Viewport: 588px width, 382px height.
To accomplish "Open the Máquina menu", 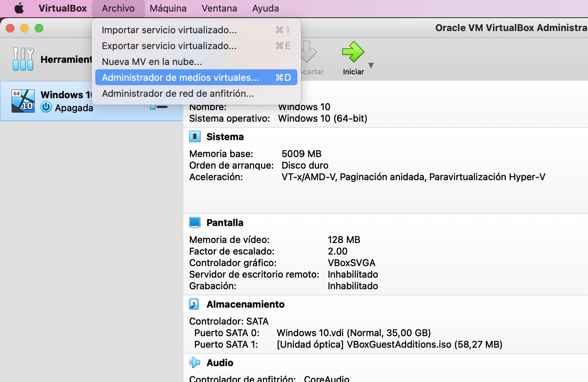I will [168, 8].
